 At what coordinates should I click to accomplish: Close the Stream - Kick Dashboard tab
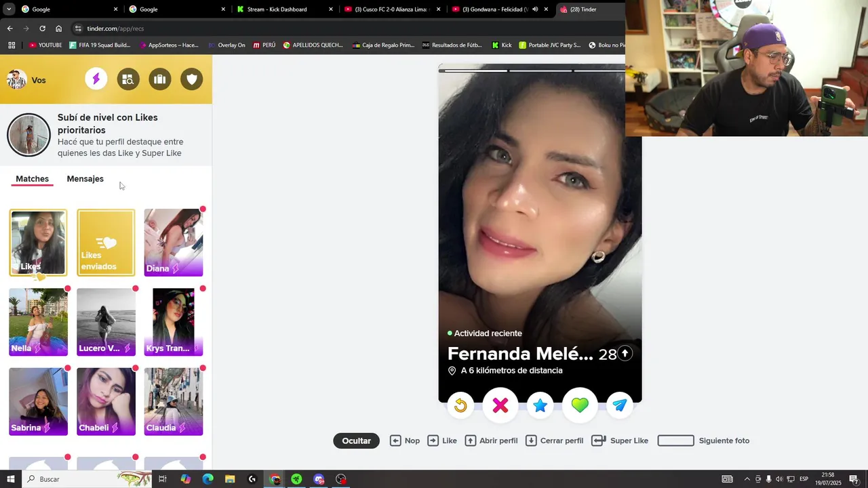(331, 9)
